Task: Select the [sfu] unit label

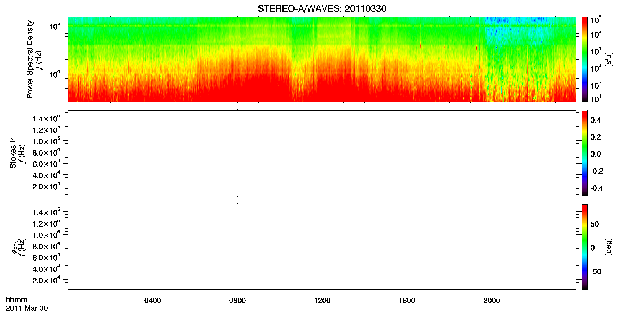Action: pyautogui.click(x=609, y=60)
